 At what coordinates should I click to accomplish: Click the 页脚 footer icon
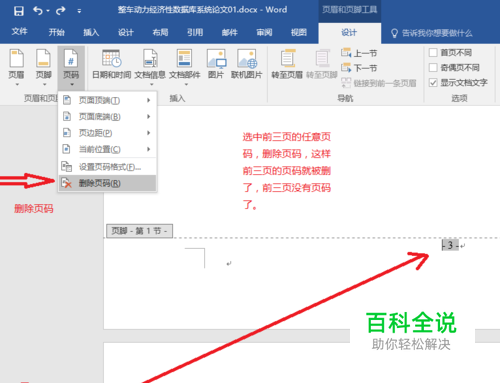pos(44,58)
